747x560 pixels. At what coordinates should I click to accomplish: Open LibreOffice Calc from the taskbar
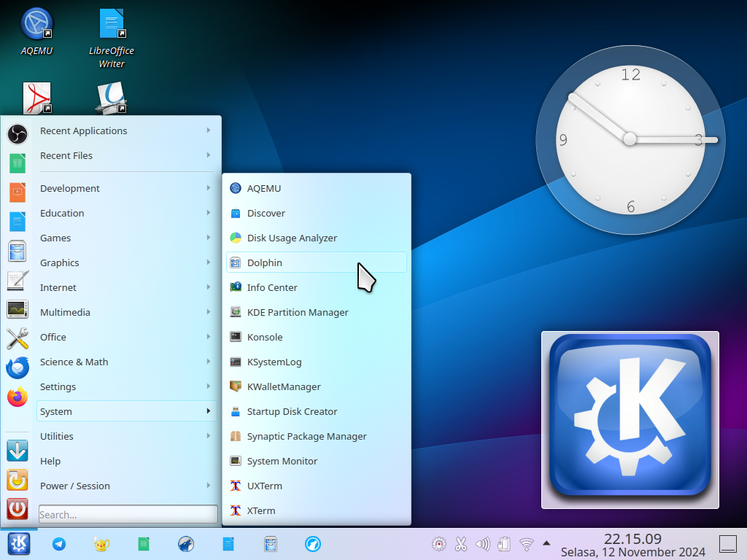click(144, 544)
